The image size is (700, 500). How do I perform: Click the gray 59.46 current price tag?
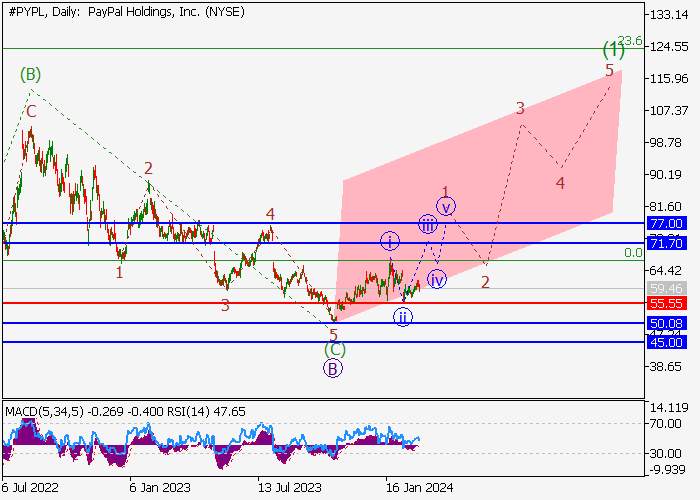[667, 288]
